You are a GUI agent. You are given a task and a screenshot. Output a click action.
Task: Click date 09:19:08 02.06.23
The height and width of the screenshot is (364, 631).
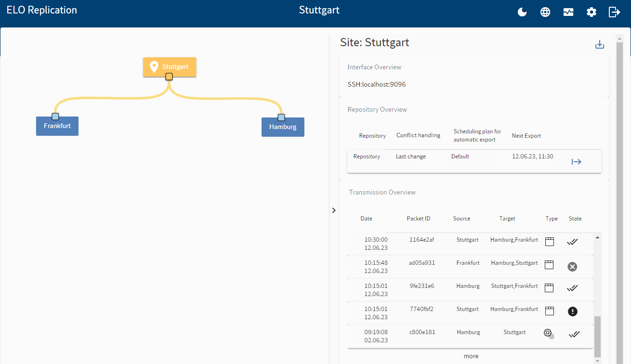(x=376, y=336)
